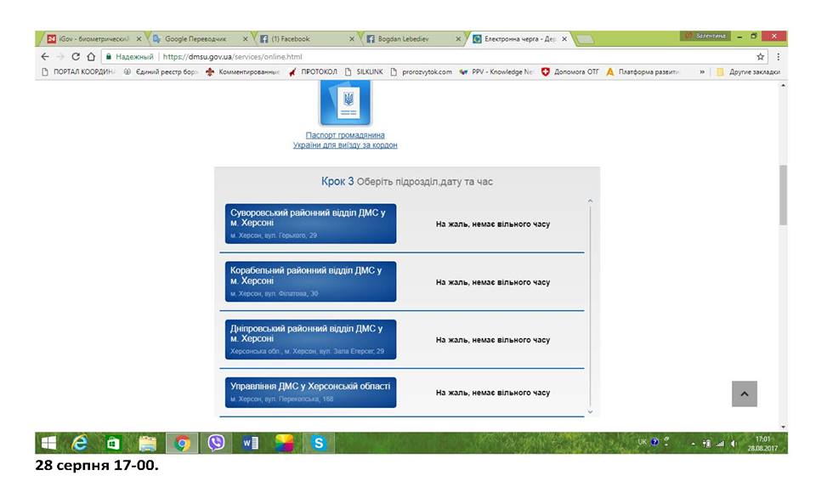Open the browser home page icon
Image resolution: width=816 pixels, height=504 pixels.
(91, 57)
